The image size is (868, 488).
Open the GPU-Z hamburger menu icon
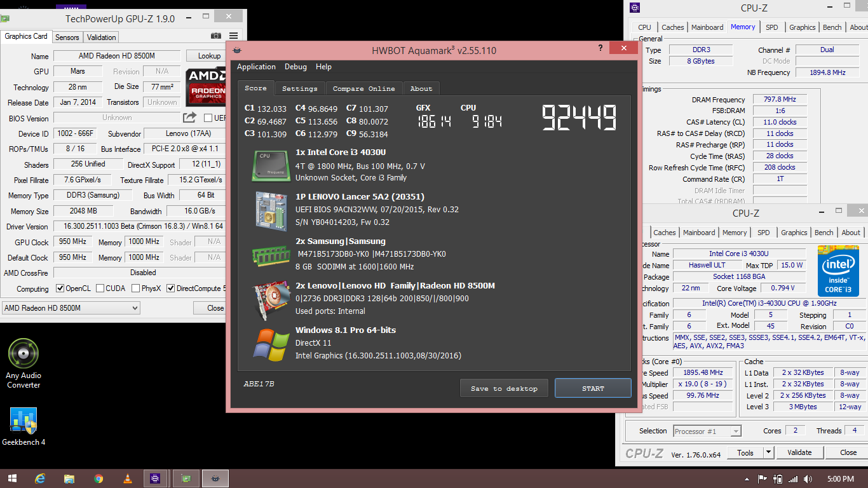pyautogui.click(x=234, y=36)
